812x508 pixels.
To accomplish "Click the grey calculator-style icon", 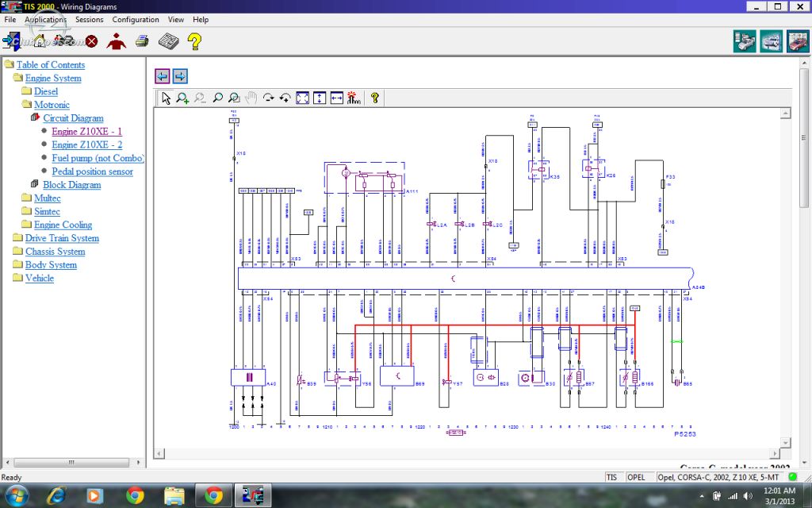I will (168, 41).
